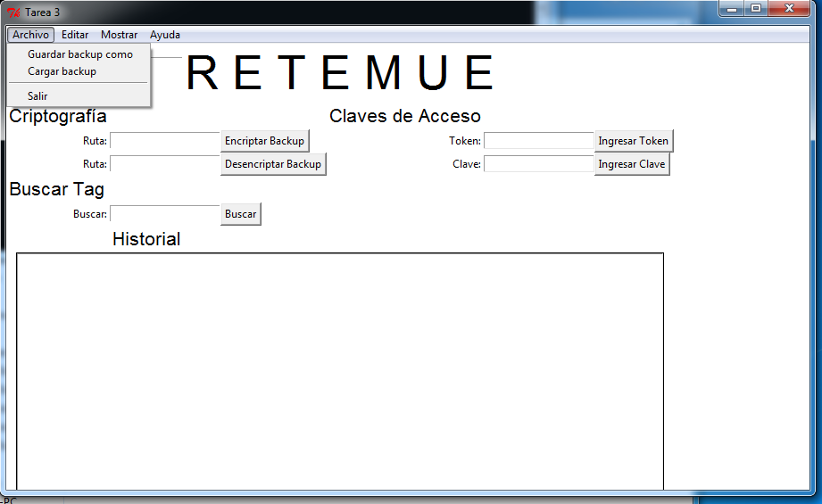The image size is (822, 504).
Task: Click the RETEMUE heading text
Action: [340, 73]
